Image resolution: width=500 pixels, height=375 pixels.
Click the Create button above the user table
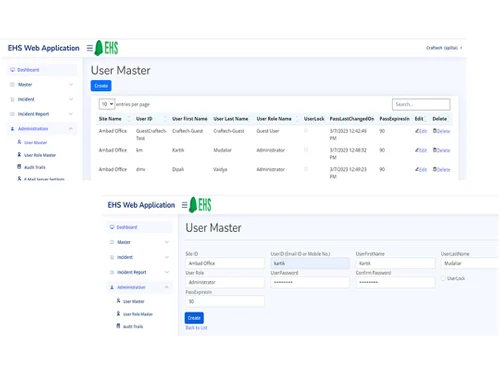coord(101,86)
